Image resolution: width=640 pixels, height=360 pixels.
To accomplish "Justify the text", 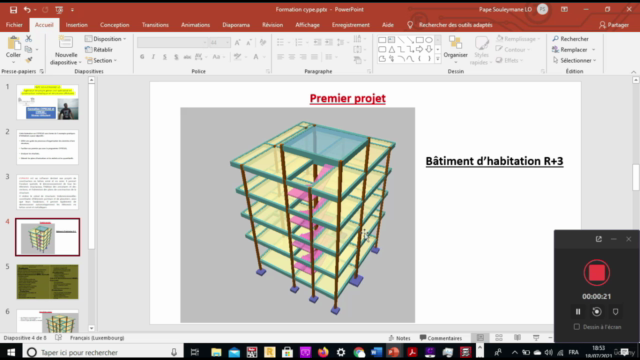I will 314,57.
